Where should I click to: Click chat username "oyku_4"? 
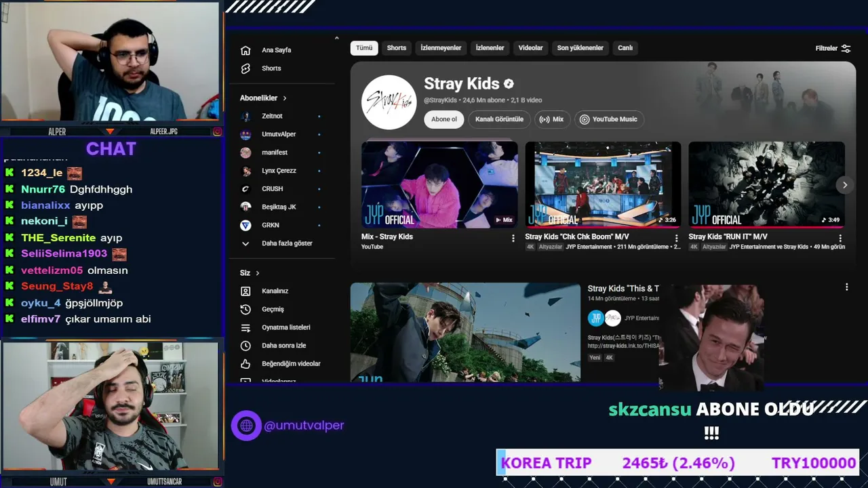pyautogui.click(x=41, y=303)
